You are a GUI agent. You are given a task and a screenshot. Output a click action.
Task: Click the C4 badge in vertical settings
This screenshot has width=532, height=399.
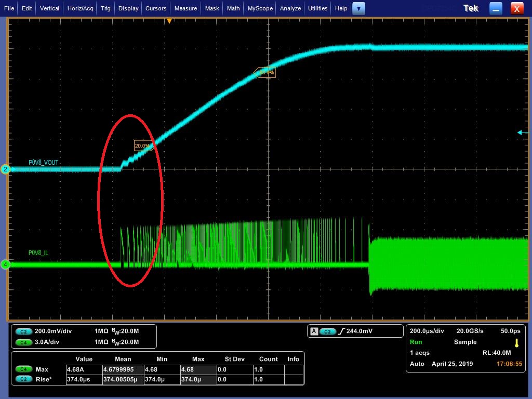pos(23,342)
